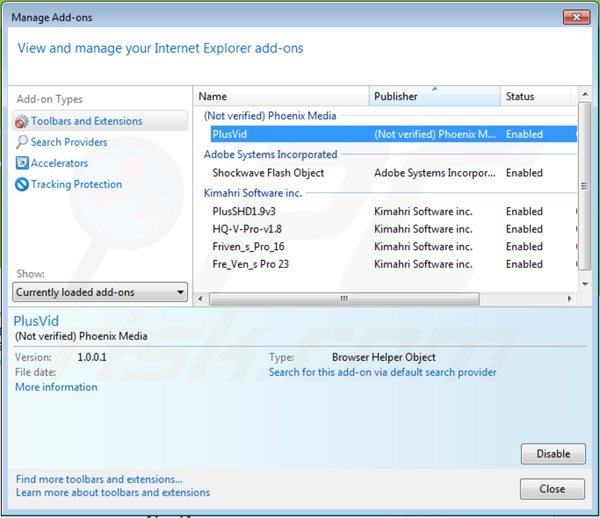600x518 pixels.
Task: Click Enabled status of Shockwave Flash Object
Action: [524, 173]
